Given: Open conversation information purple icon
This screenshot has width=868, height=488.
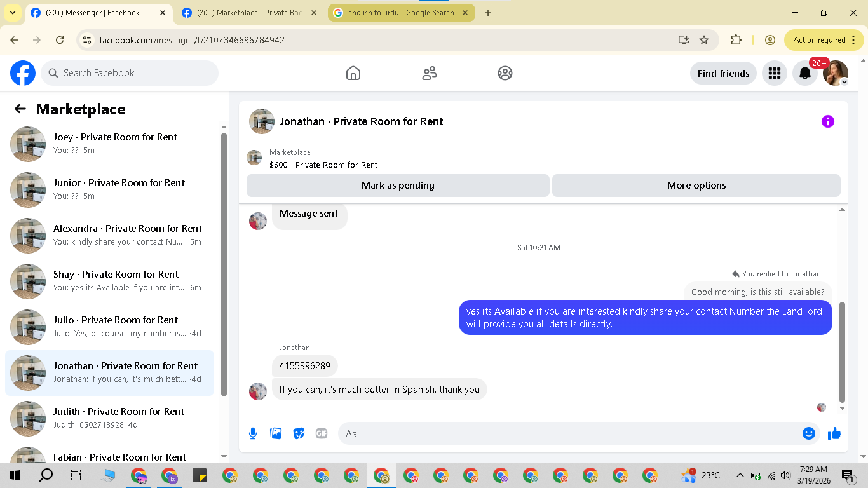Looking at the screenshot, I should click(827, 121).
